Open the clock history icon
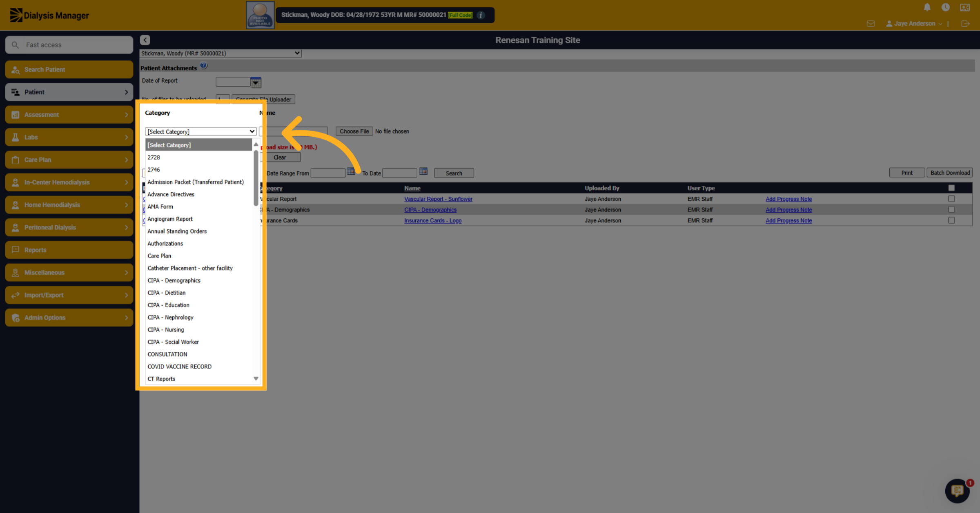Screen dimensions: 980x513 click(945, 7)
